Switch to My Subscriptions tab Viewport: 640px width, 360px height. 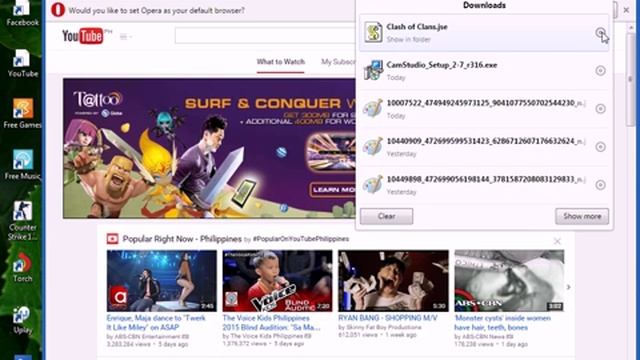[338, 62]
